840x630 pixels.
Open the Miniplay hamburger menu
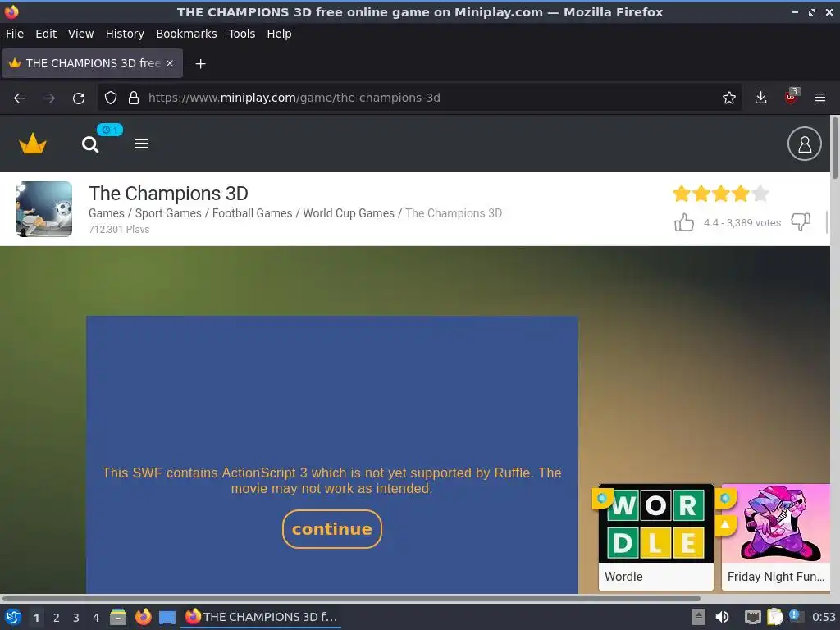[142, 144]
